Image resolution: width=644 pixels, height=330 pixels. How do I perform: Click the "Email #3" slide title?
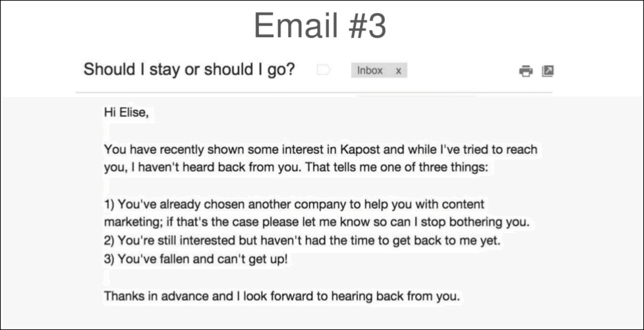[x=320, y=25]
